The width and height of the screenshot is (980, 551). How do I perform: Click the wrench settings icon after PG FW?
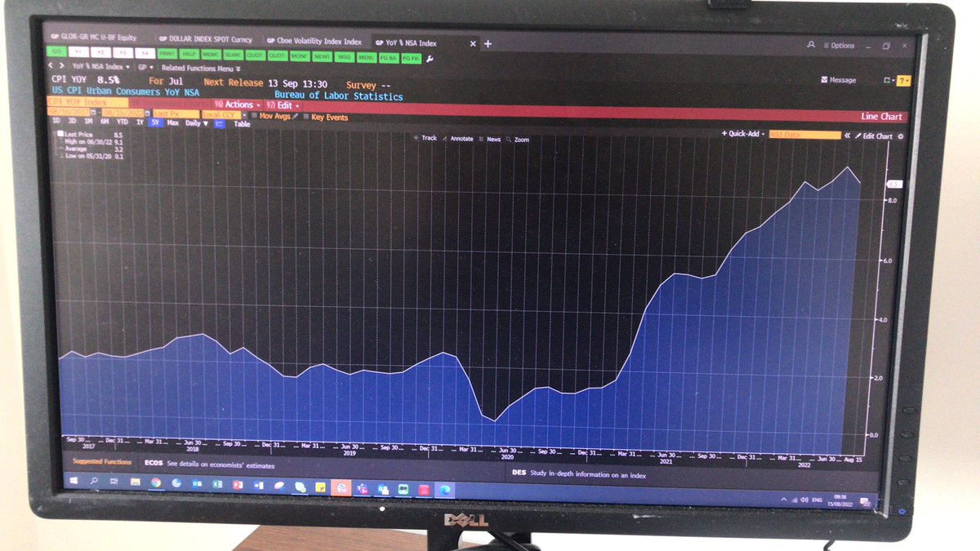[429, 59]
